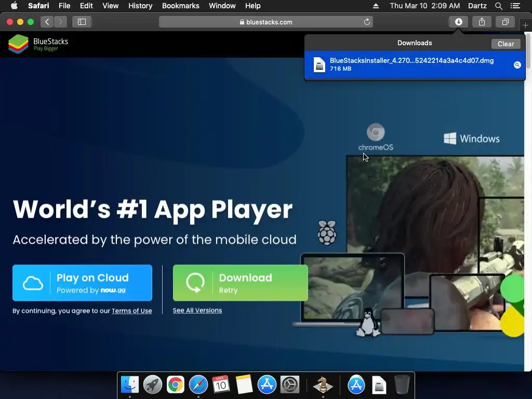Open the Trash in the Dock
This screenshot has width=532, height=399.
[402, 385]
